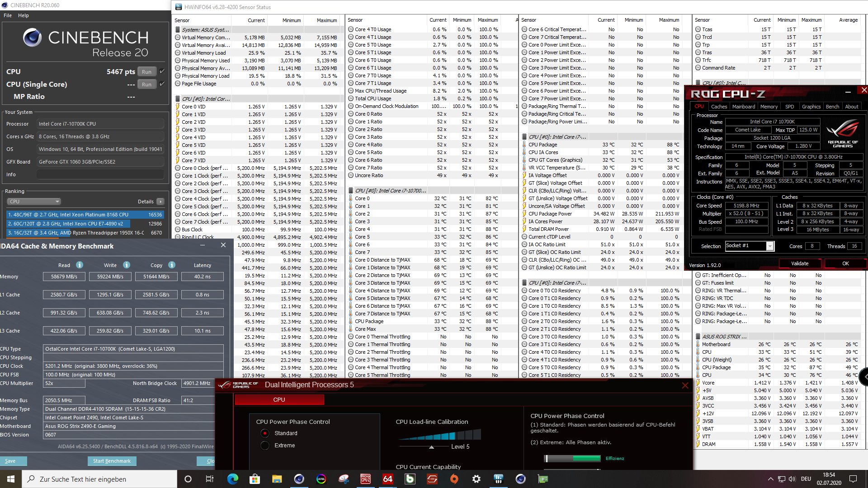Click Validate in ROG CPU-Z
This screenshot has width=868, height=488.
point(800,263)
